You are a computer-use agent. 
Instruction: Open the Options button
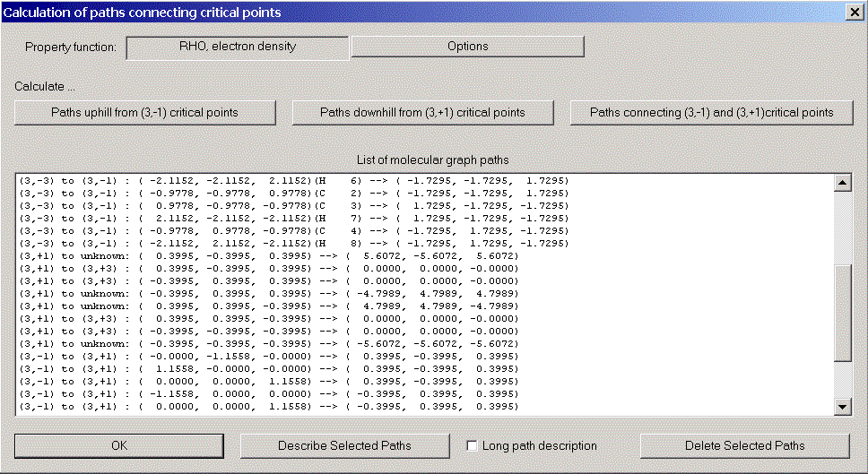[467, 47]
